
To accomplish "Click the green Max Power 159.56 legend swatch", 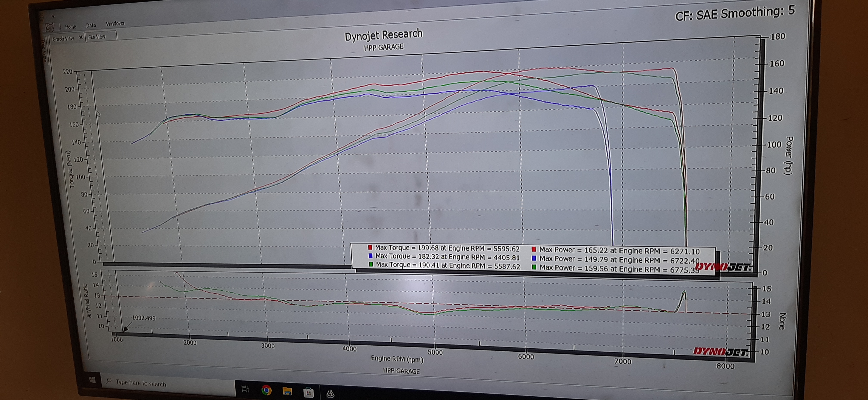I will pyautogui.click(x=534, y=267).
